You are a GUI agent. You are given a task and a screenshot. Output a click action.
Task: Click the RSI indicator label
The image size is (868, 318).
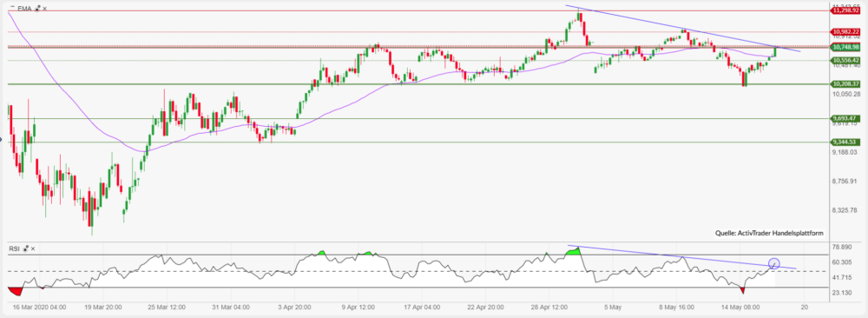(15, 248)
